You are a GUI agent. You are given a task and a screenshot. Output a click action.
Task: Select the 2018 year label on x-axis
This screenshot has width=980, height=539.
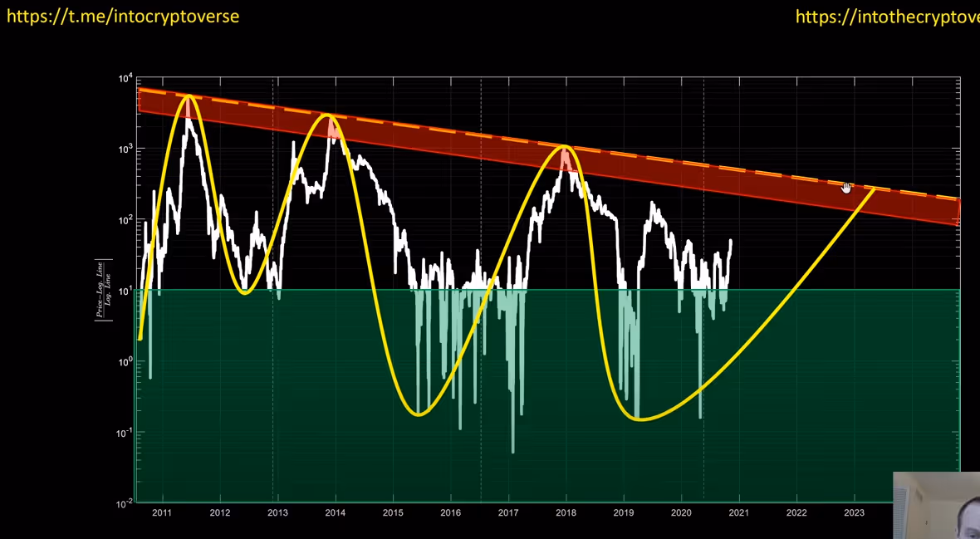(566, 512)
